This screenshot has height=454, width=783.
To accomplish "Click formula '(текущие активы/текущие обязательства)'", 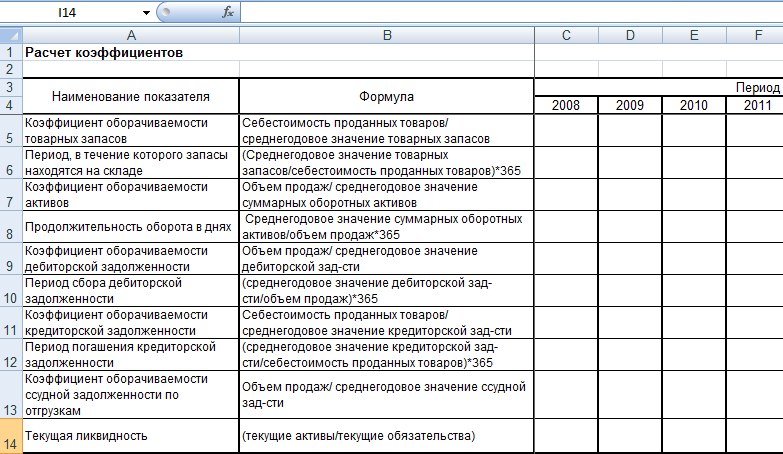I will click(387, 436).
